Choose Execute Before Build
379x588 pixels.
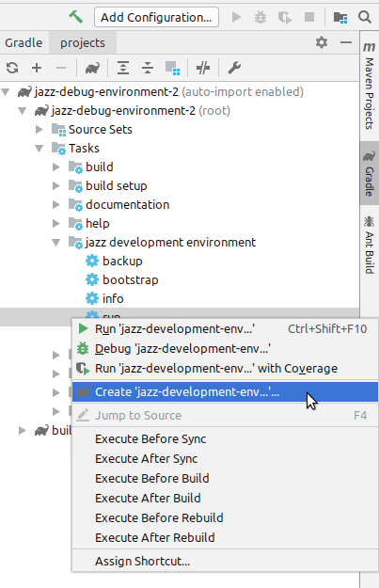coord(225,479)
